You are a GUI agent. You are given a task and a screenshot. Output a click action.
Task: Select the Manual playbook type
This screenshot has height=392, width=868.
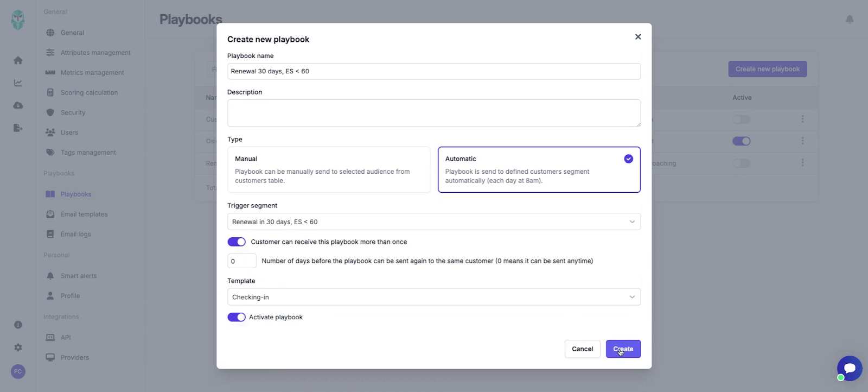[328, 169]
